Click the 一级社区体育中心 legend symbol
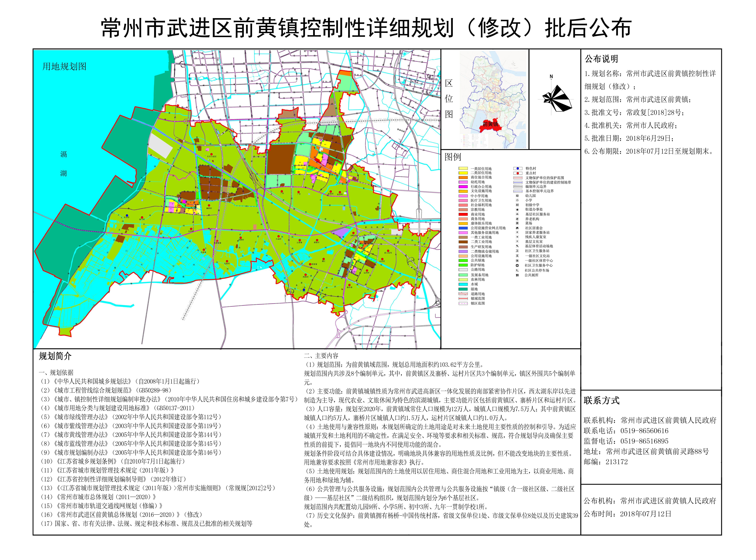 [517, 261]
